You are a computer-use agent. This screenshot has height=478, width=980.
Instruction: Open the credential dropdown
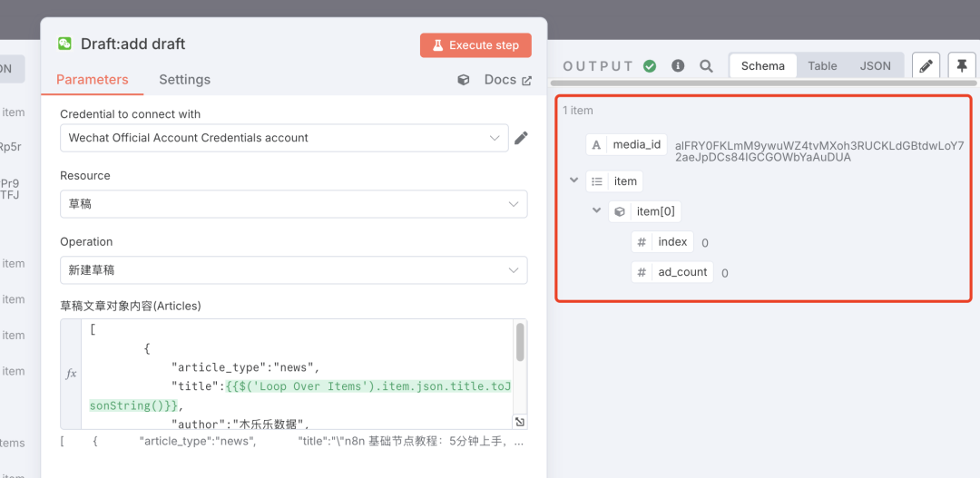tap(284, 138)
